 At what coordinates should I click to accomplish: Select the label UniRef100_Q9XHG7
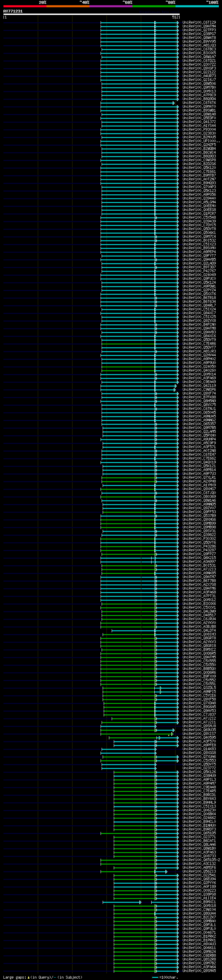click(199, 489)
